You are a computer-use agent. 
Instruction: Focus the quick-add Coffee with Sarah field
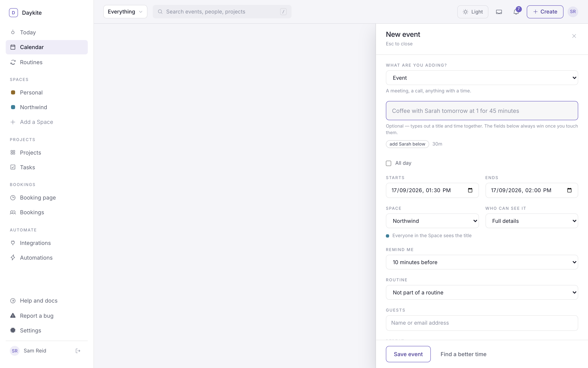tap(482, 110)
